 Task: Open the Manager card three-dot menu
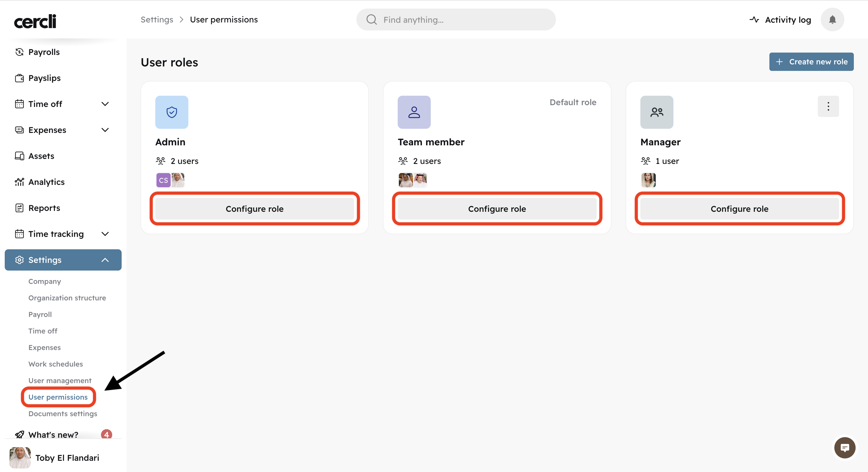pos(828,107)
